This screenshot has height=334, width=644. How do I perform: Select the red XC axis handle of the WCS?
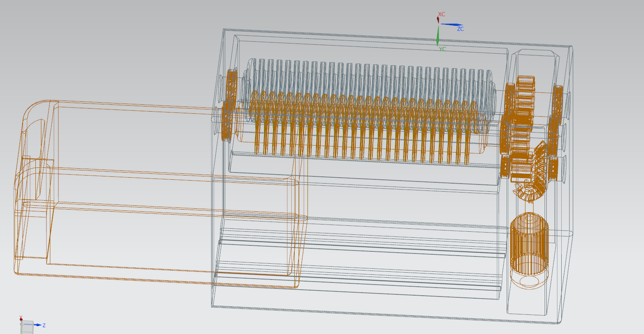point(438,19)
